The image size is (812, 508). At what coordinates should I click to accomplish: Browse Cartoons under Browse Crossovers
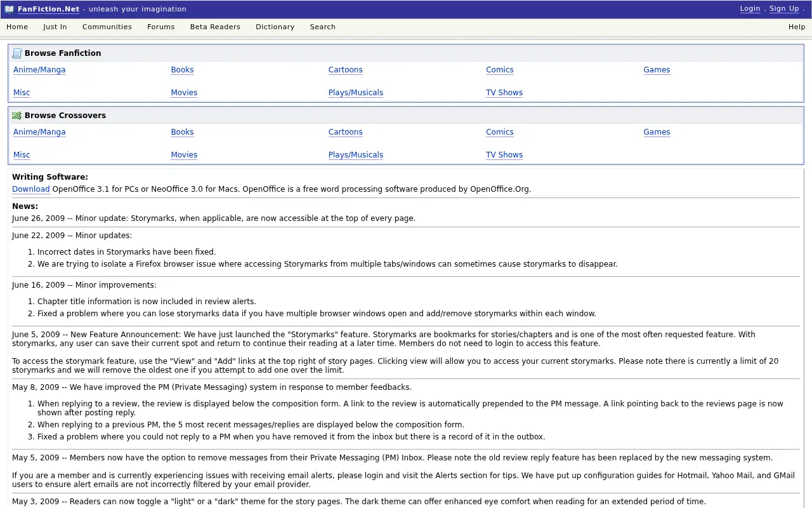[346, 132]
